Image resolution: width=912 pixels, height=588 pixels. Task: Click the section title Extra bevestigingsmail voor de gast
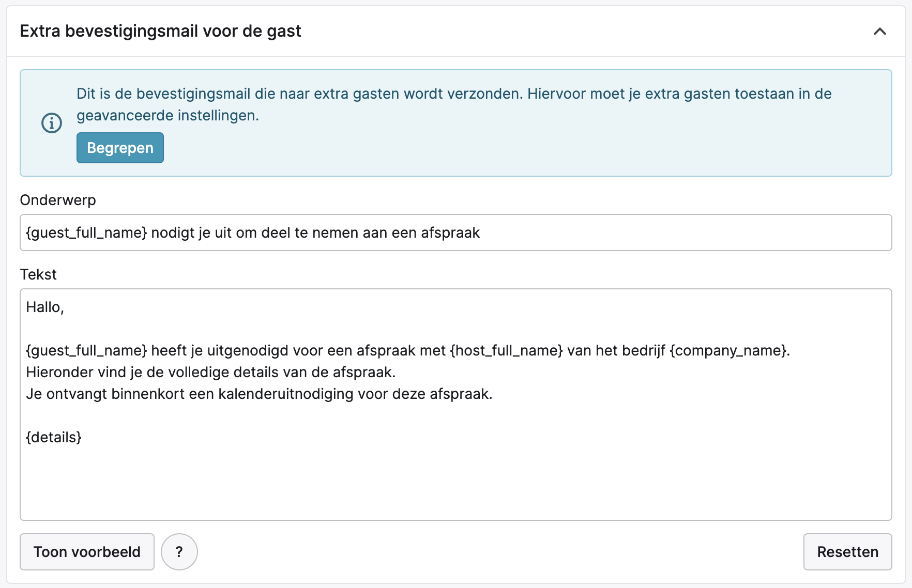[160, 31]
